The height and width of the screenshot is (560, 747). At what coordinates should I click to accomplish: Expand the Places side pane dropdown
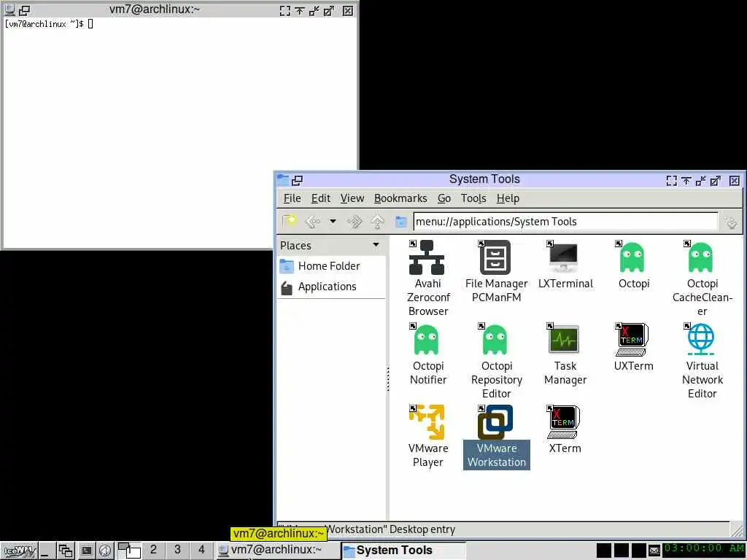pos(376,245)
